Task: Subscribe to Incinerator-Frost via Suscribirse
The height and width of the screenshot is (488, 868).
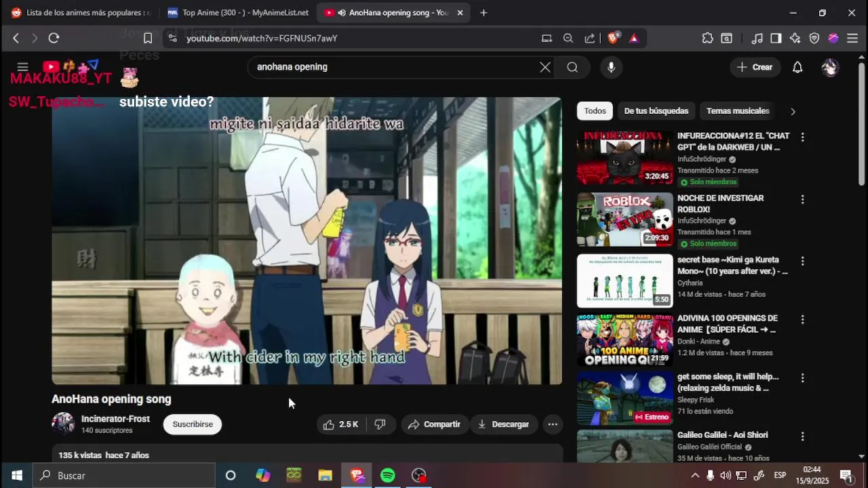Action: [193, 424]
